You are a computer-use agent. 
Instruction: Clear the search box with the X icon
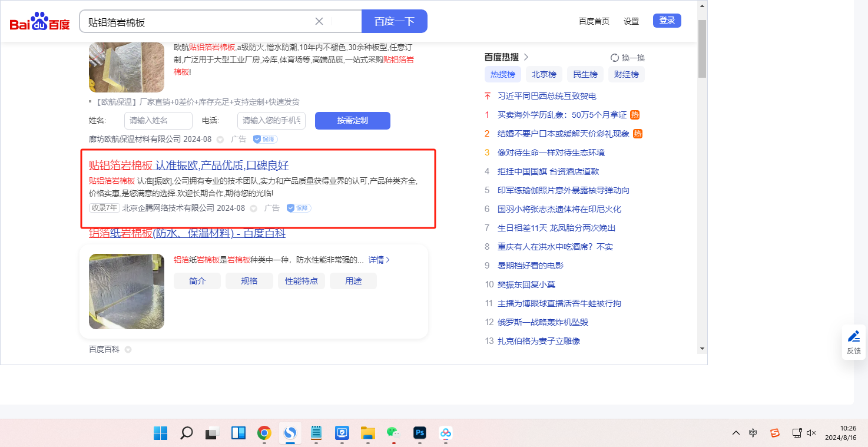click(x=319, y=22)
